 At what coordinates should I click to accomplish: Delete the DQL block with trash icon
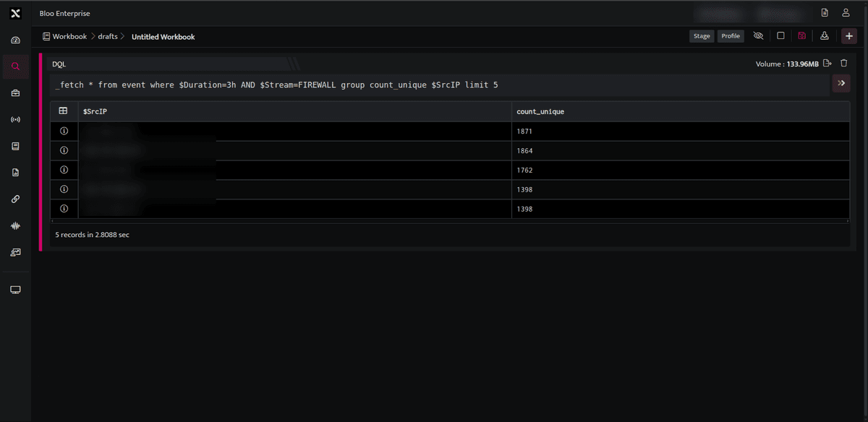pos(843,64)
